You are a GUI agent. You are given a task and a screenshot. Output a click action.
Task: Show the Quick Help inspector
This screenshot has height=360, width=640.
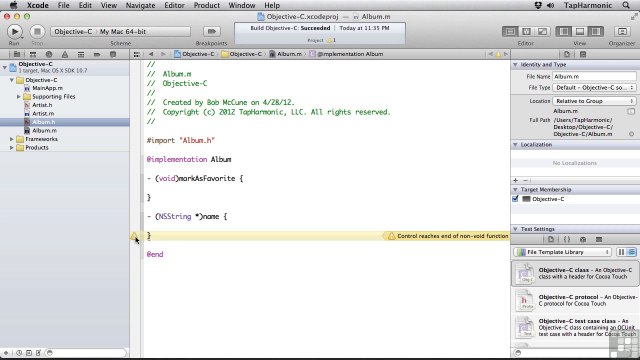[583, 54]
